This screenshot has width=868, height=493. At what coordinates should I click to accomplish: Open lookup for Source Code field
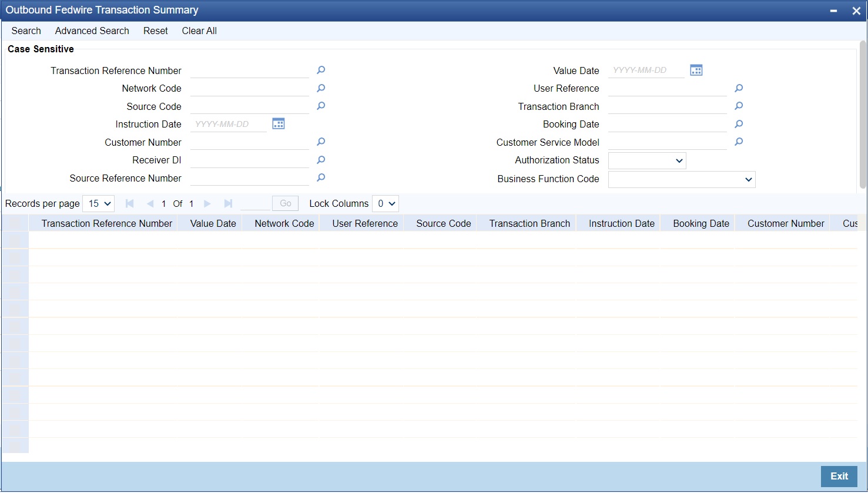(321, 106)
